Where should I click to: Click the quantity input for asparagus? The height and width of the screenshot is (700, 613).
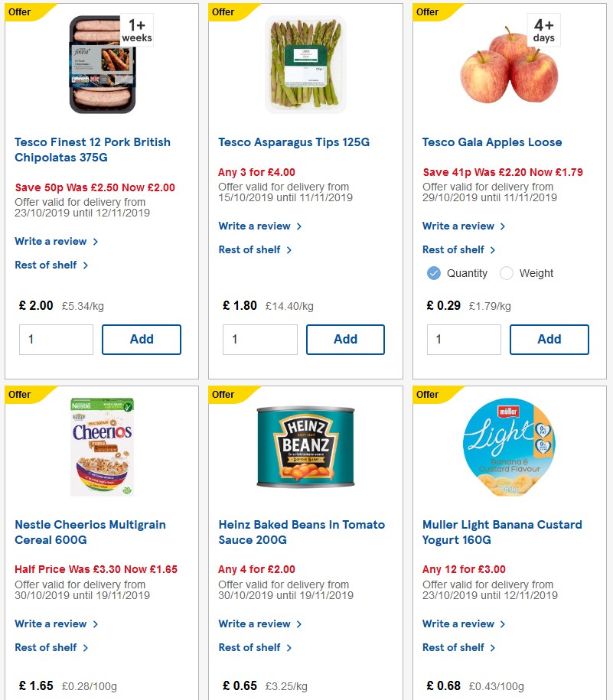click(259, 339)
